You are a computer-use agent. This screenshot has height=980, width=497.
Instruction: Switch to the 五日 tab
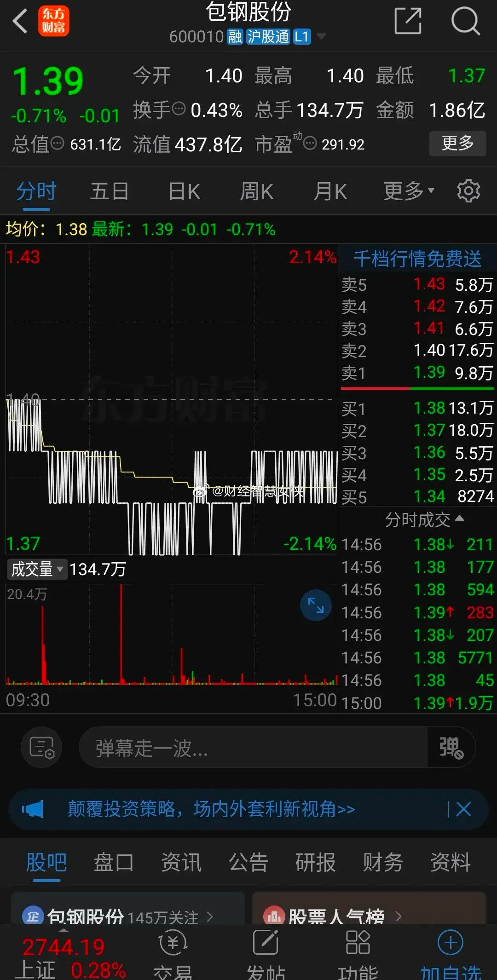[x=110, y=191]
